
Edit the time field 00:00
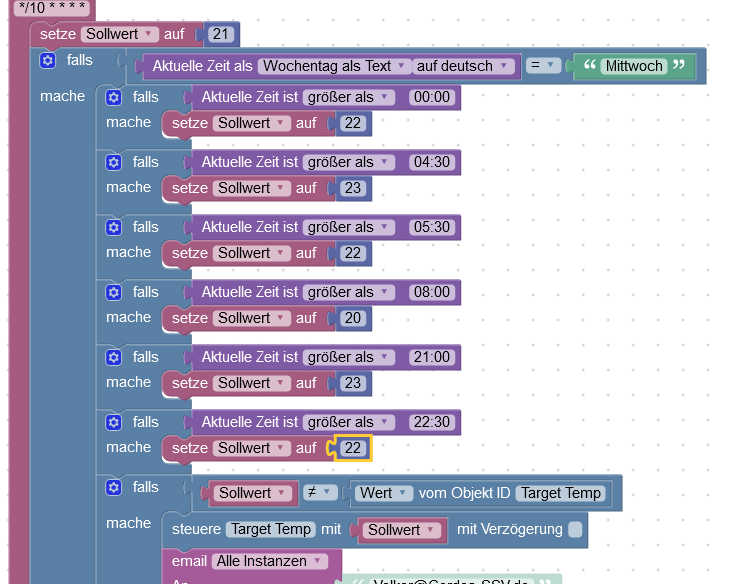[432, 97]
